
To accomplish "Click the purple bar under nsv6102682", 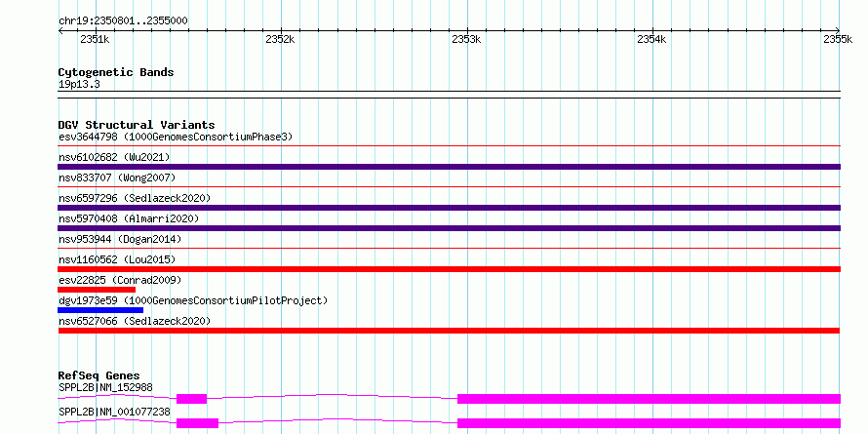I will coord(449,167).
